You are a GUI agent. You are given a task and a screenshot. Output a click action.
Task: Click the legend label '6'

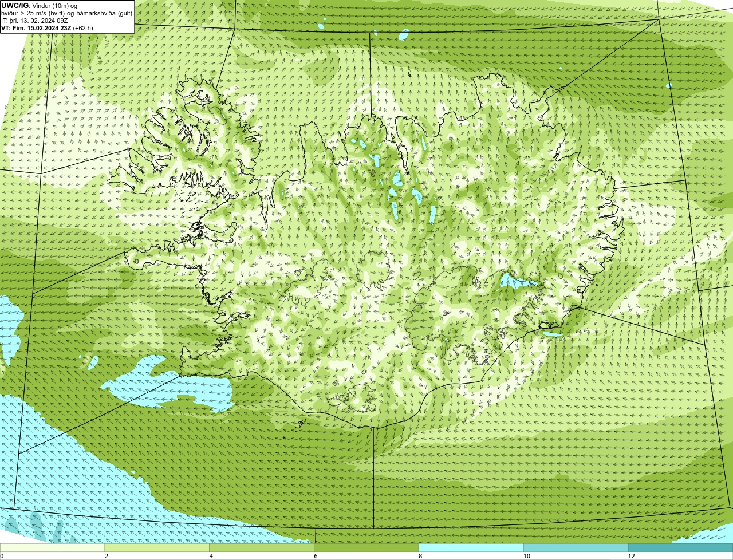[316, 556]
